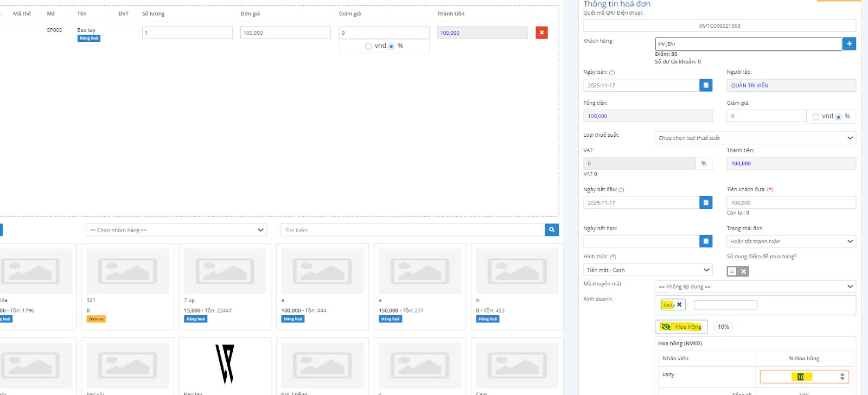Image resolution: width=868 pixels, height=395 pixels.
Task: Select vnd radio in product row discount
Action: 368,46
